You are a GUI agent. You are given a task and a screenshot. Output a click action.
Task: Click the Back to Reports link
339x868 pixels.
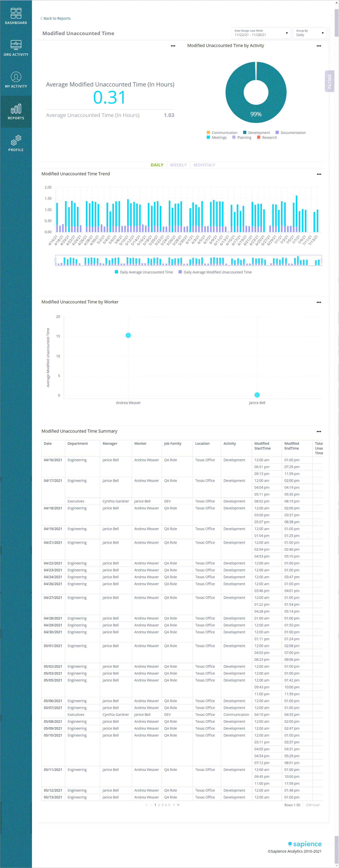(x=56, y=19)
